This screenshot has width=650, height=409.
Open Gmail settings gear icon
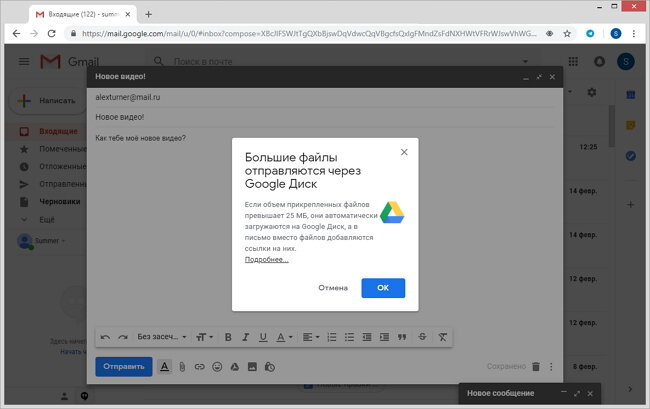pyautogui.click(x=592, y=92)
